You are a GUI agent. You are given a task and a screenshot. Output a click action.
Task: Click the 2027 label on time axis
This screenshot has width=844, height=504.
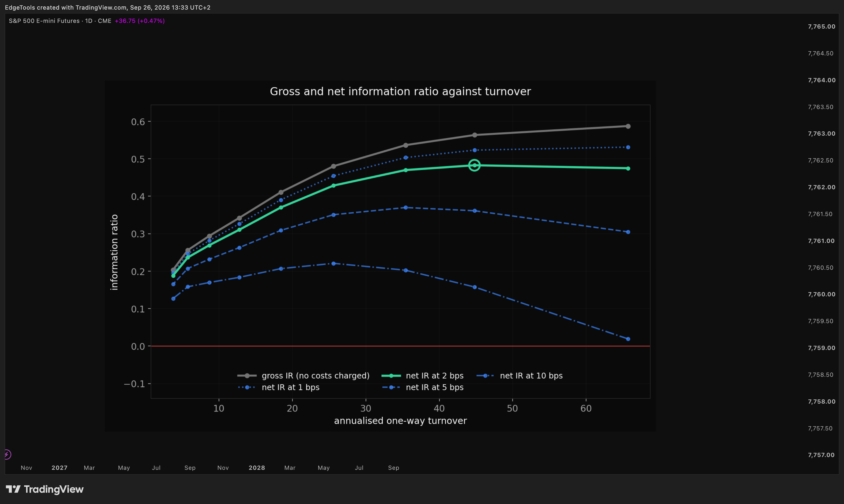(59, 468)
